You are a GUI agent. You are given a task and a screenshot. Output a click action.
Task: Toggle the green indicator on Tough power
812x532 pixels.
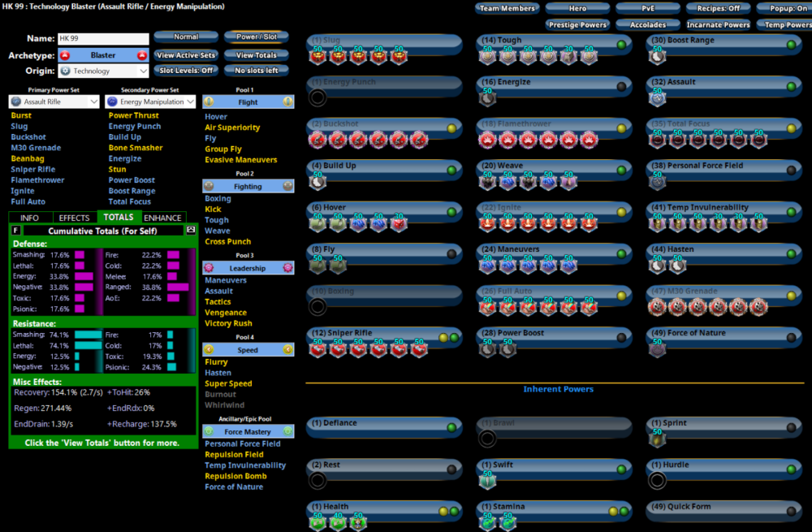coord(621,44)
